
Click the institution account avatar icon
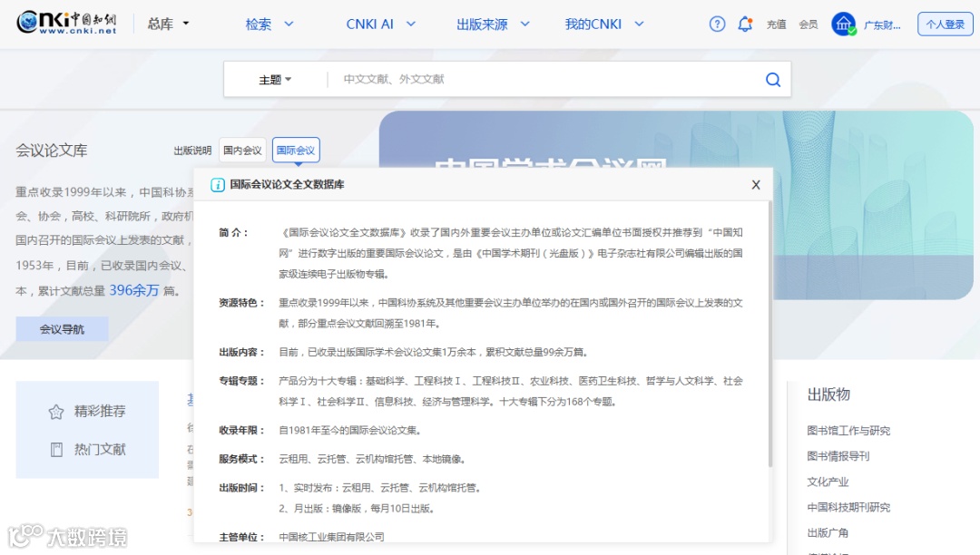pyautogui.click(x=843, y=24)
